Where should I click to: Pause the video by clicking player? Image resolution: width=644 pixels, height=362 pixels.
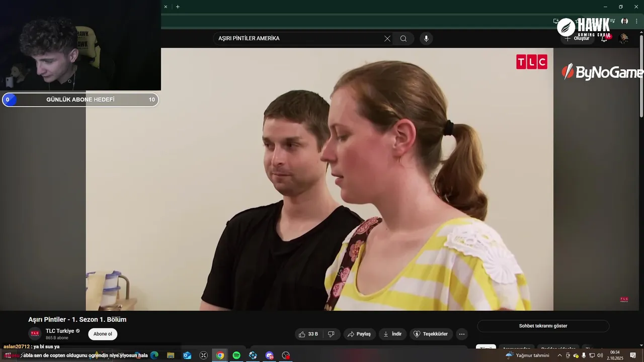[x=319, y=179]
